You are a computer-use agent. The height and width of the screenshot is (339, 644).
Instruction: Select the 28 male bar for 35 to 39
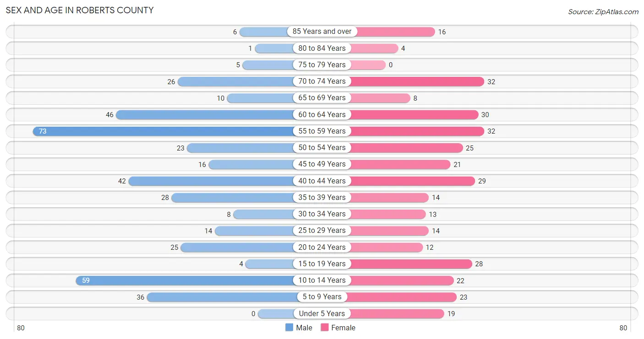pyautogui.click(x=233, y=198)
